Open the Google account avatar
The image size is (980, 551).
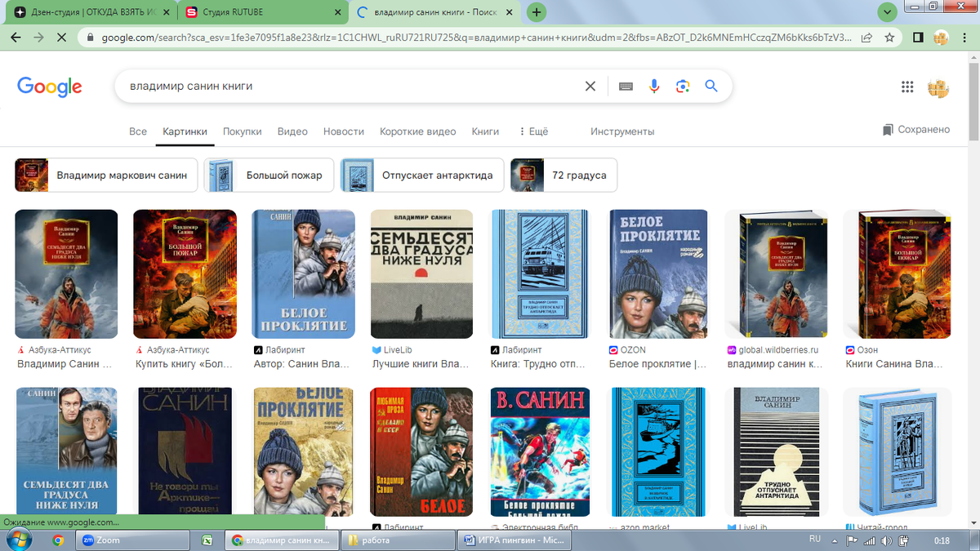pyautogui.click(x=938, y=87)
